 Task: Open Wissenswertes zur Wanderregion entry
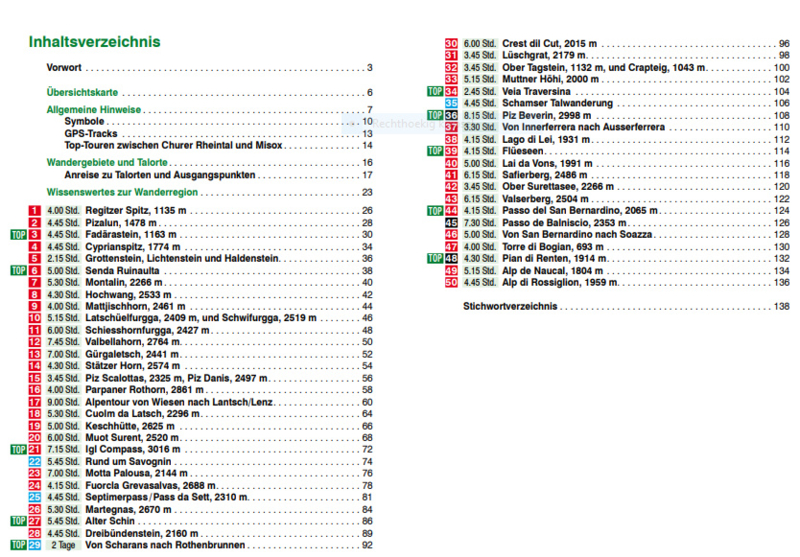122,192
